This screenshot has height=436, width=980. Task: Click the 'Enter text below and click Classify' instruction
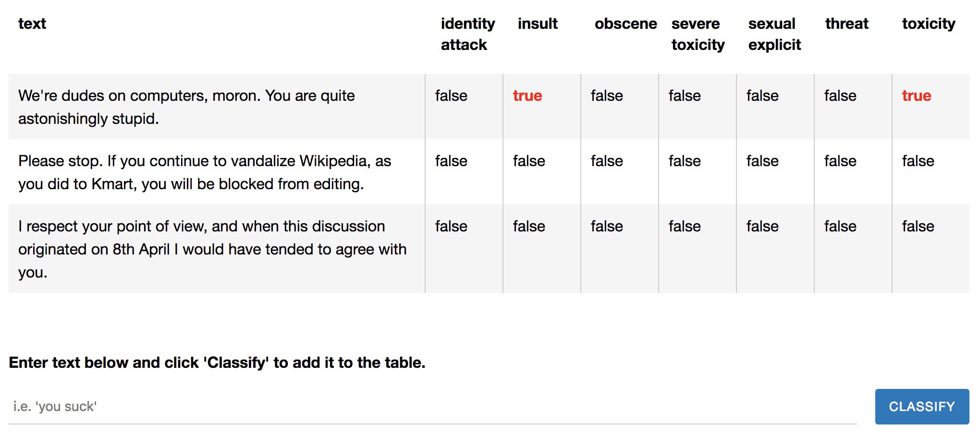217,363
